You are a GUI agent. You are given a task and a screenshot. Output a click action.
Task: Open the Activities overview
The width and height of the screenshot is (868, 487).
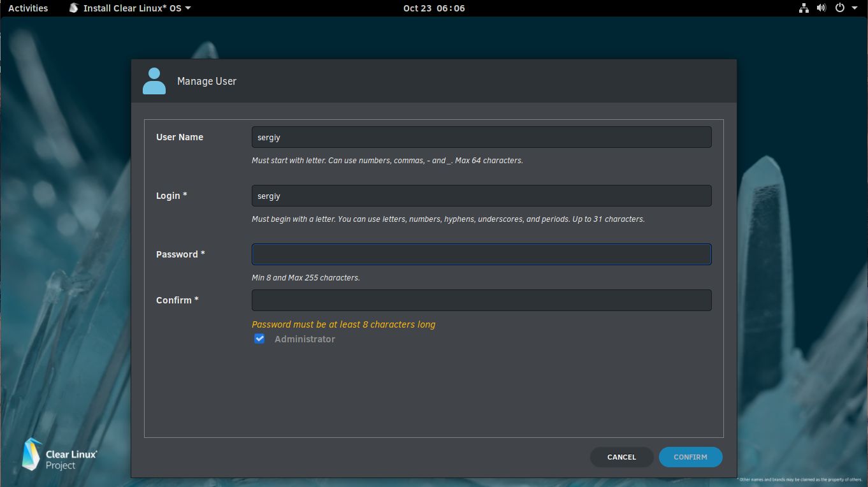coord(28,8)
